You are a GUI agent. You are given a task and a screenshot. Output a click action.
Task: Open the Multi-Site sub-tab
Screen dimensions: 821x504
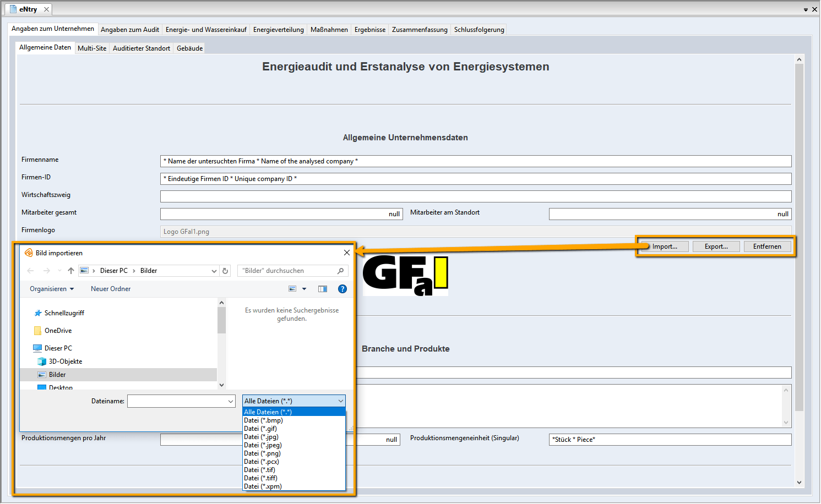pyautogui.click(x=92, y=48)
